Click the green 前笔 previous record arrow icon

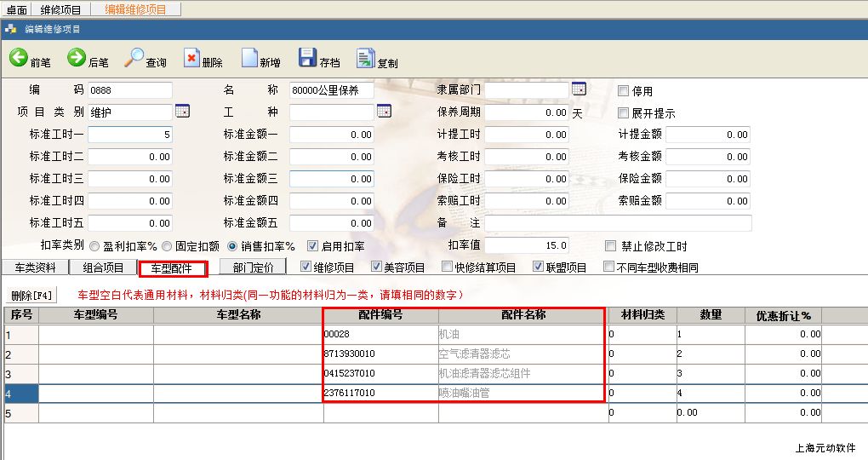[x=19, y=58]
